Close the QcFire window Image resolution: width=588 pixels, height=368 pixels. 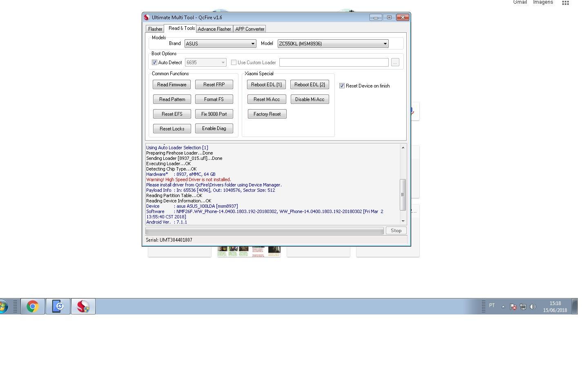click(x=403, y=17)
